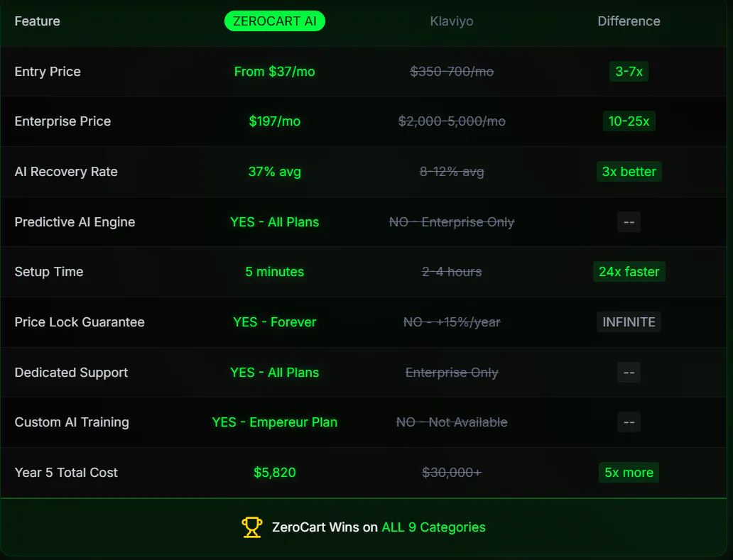This screenshot has width=733, height=560.
Task: Click 'YES - All Plans' in Predictive AI row
Action: click(275, 222)
